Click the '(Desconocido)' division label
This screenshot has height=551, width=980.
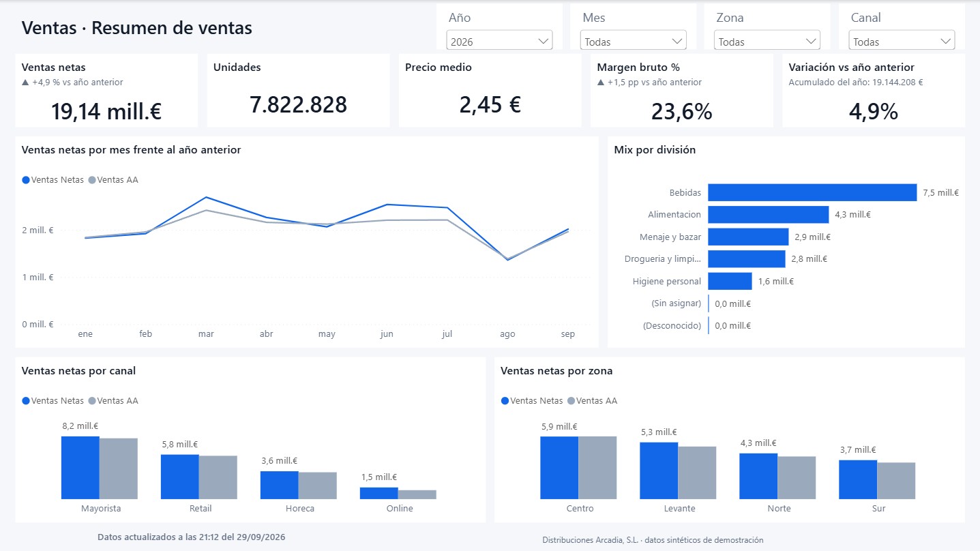672,326
